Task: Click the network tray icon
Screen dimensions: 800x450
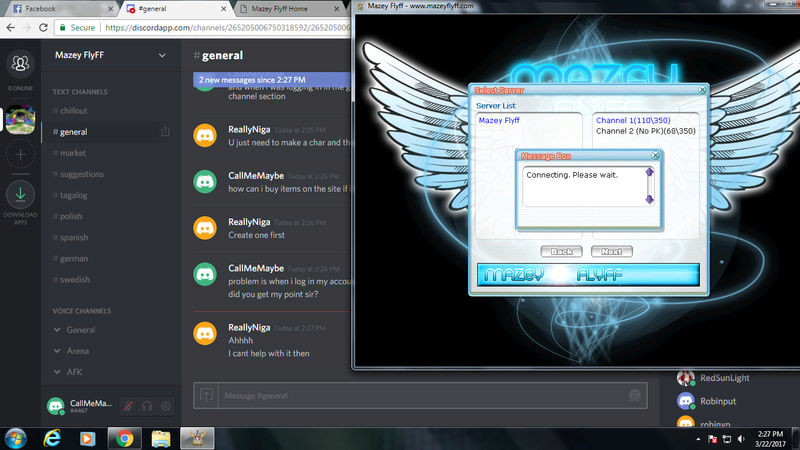Action: (727, 439)
